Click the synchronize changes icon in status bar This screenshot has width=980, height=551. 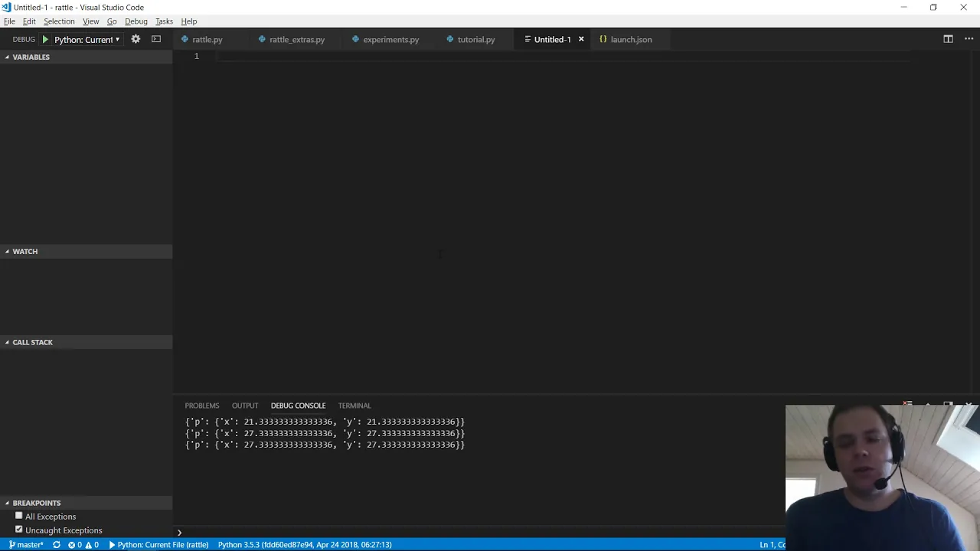(56, 545)
